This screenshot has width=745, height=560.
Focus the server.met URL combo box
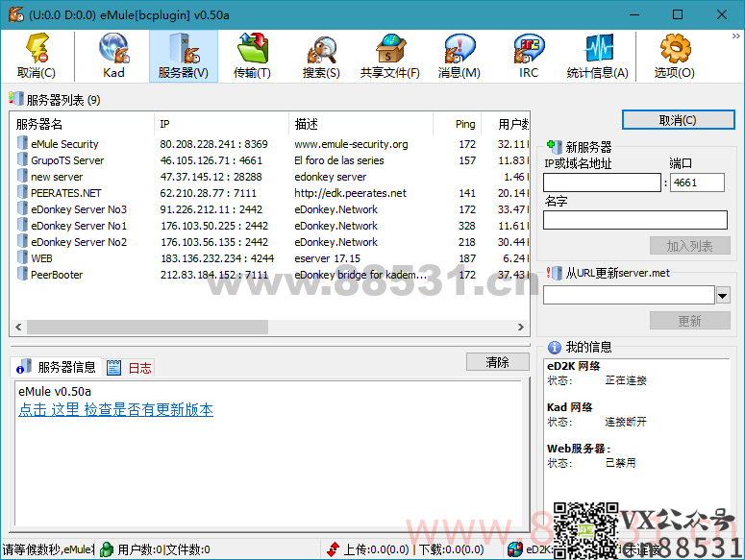(629, 295)
